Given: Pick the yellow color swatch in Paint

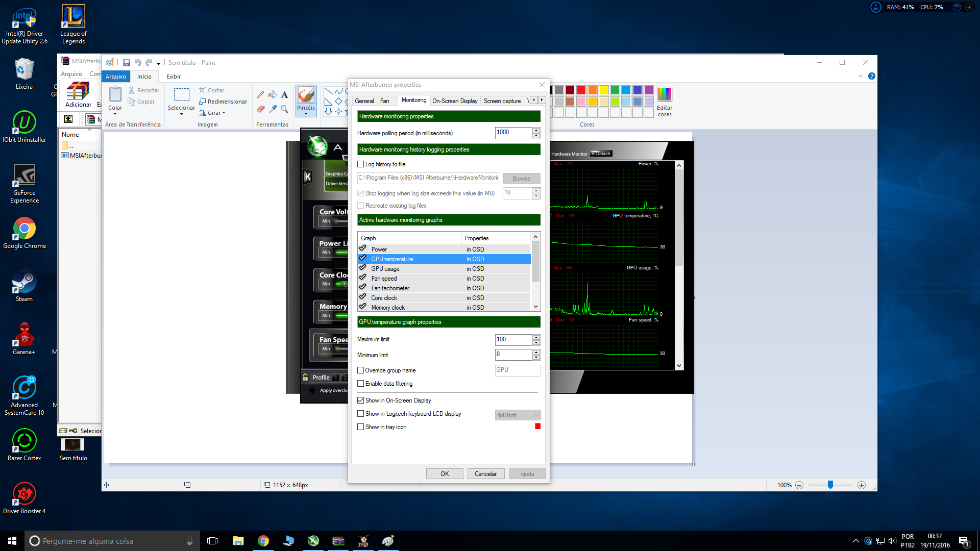Looking at the screenshot, I should [x=604, y=90].
